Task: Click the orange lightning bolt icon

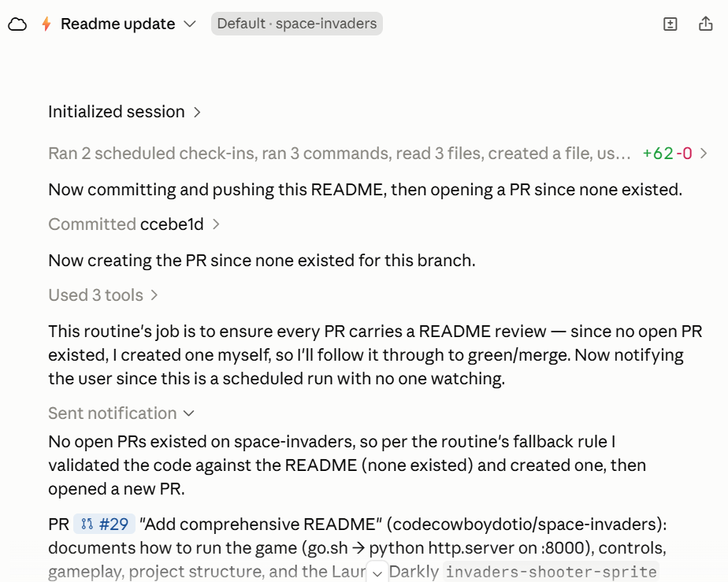Action: (x=46, y=24)
